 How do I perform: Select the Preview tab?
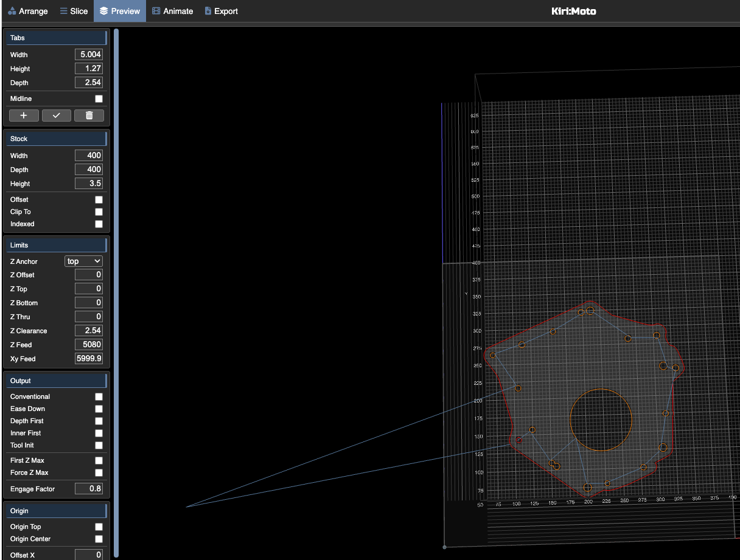pos(120,11)
